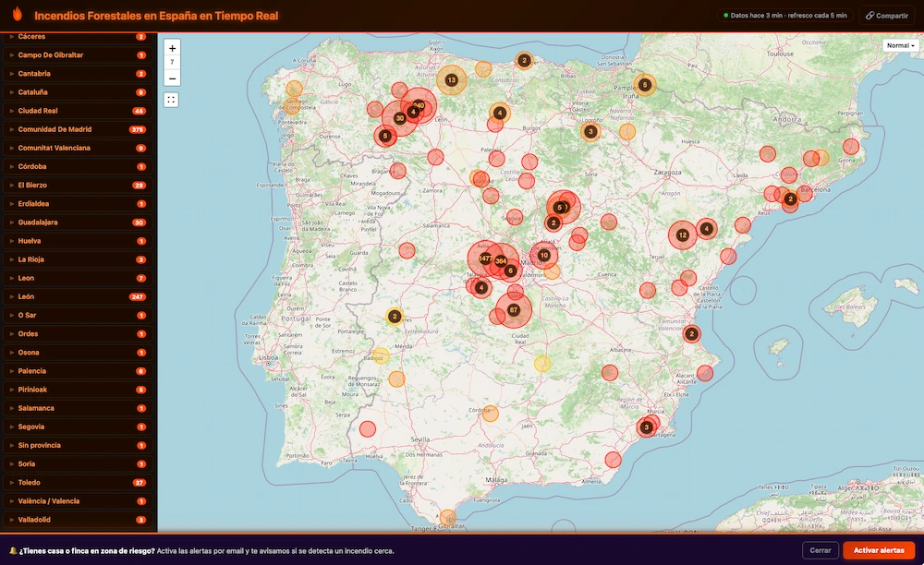This screenshot has width=924, height=565.
Task: Dismiss the banner with Cerrar button
Action: coord(820,550)
